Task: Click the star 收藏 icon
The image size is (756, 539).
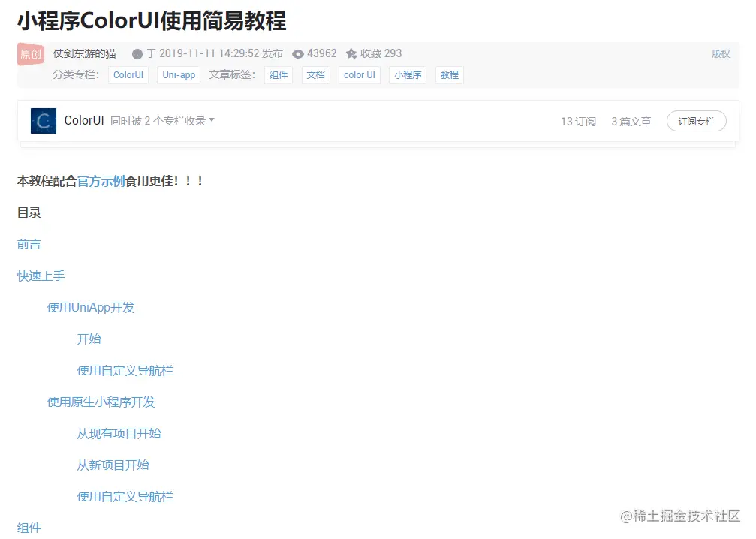Action: [351, 53]
